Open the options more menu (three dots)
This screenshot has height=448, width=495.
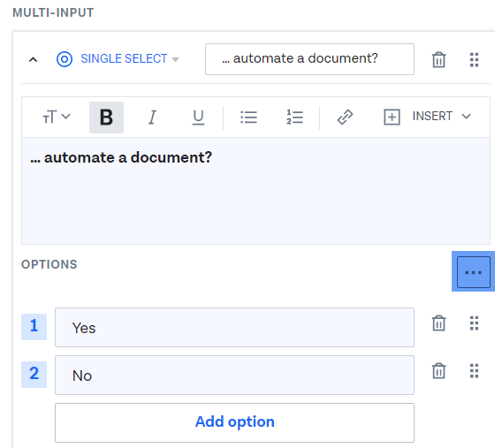[474, 272]
